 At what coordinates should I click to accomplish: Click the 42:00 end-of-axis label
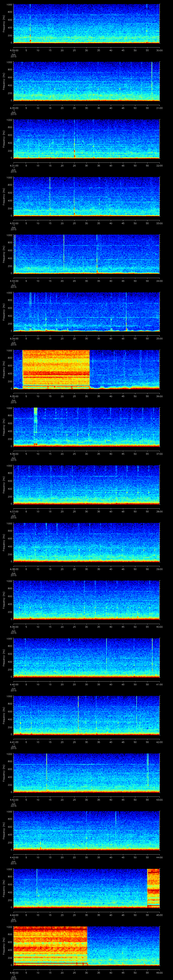click(x=159, y=742)
